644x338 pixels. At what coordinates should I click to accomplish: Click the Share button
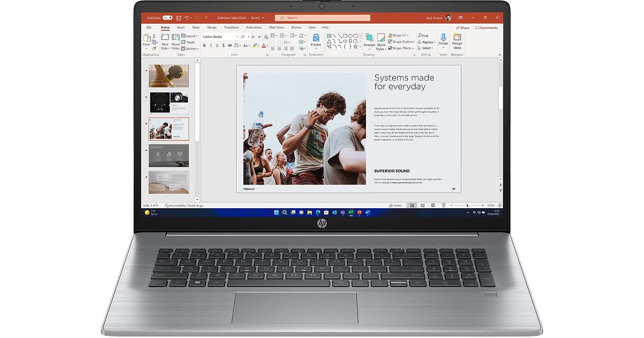pyautogui.click(x=463, y=28)
